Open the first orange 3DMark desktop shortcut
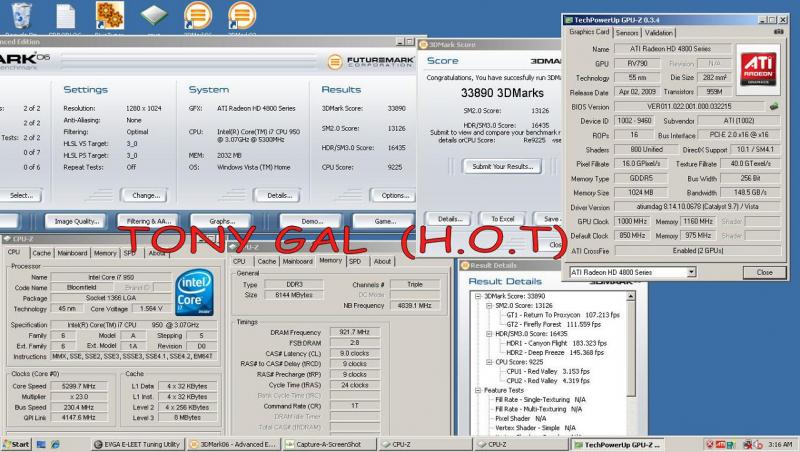The height and width of the screenshot is (452, 800). click(x=198, y=15)
